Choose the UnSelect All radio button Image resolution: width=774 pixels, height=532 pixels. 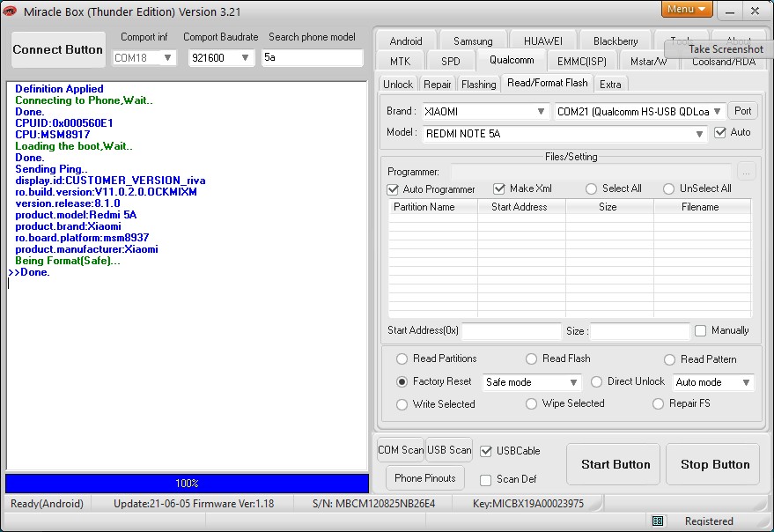pyautogui.click(x=668, y=188)
